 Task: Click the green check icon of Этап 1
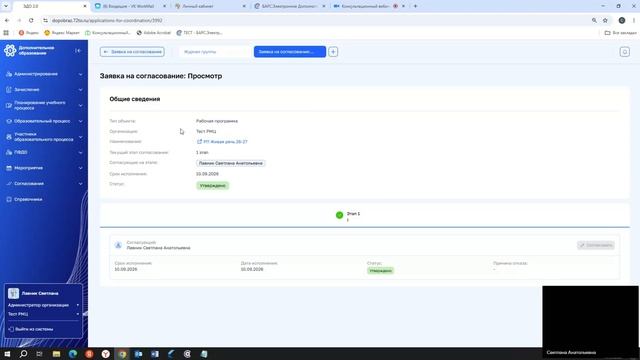[x=339, y=215]
